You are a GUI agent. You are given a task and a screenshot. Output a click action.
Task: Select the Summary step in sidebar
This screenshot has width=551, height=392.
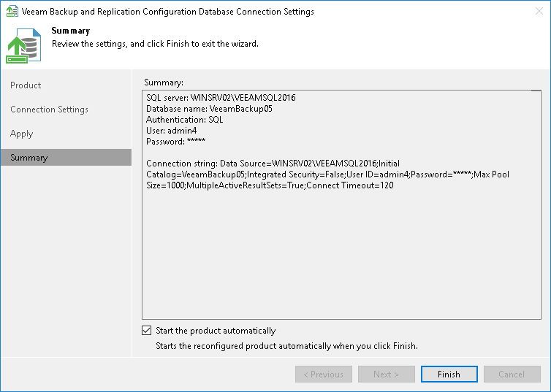tap(66, 157)
